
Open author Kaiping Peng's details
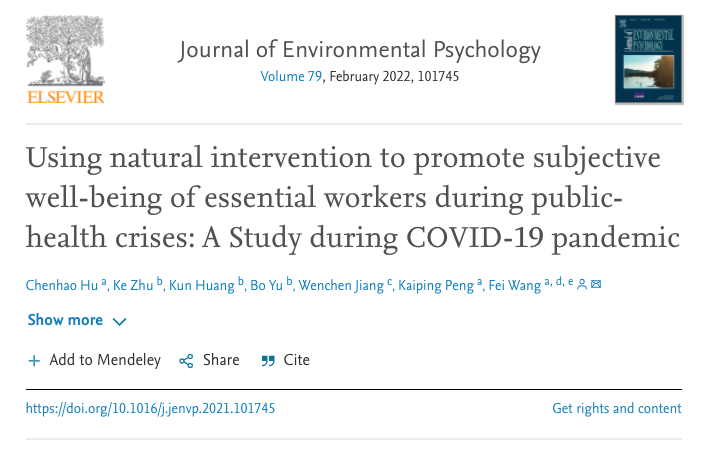(x=432, y=286)
